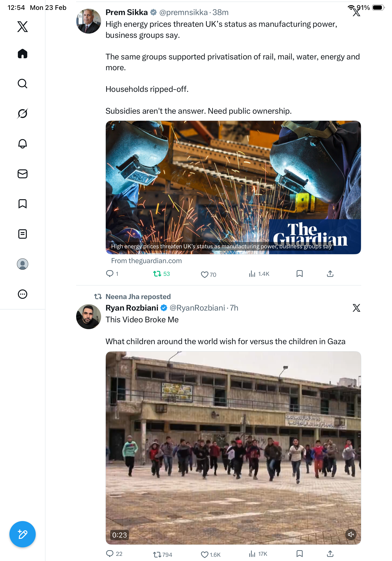Expand the More options circle menu
Image resolution: width=392 pixels, height=561 pixels.
[x=23, y=294]
